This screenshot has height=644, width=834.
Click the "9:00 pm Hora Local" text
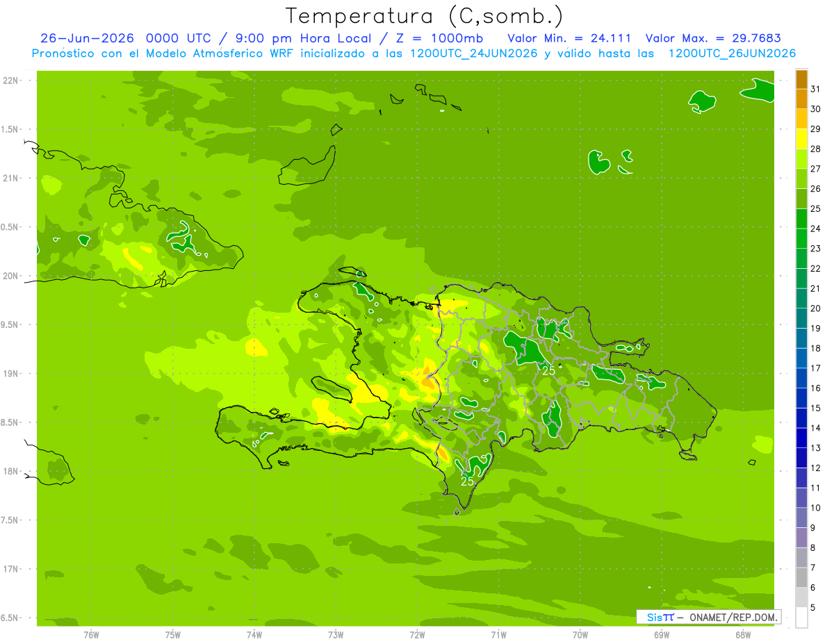coord(300,38)
